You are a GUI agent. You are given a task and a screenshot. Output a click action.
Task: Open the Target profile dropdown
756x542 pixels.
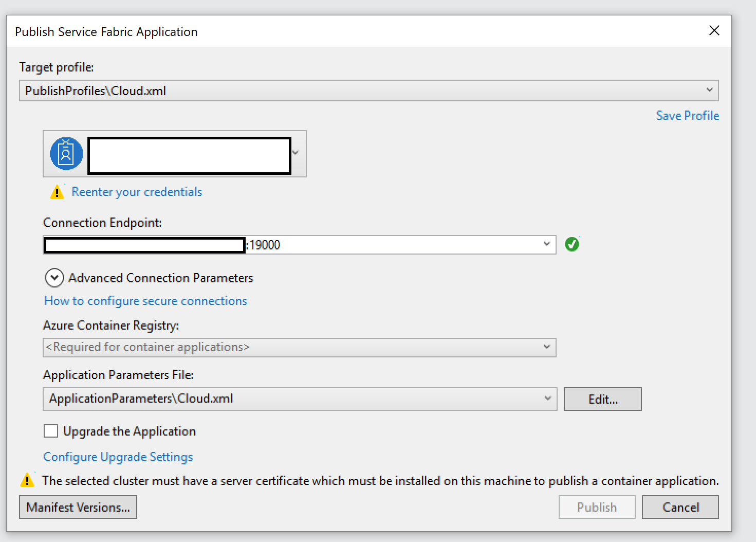tap(710, 90)
